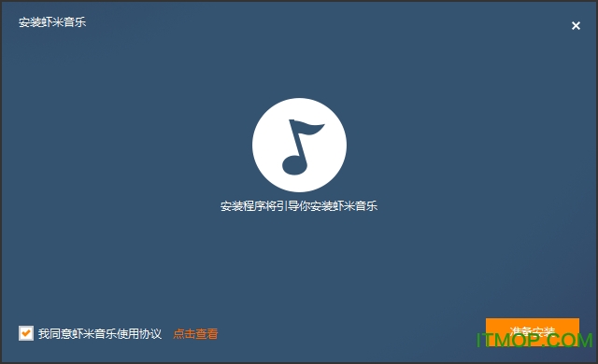598x364 pixels.
Task: Close the 安装虾米音乐 installer window
Action: (x=576, y=25)
